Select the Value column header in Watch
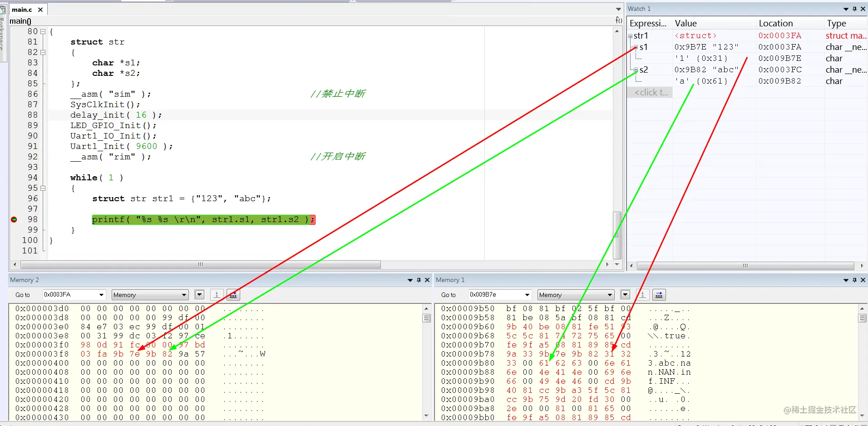The height and width of the screenshot is (426, 868). pos(714,23)
